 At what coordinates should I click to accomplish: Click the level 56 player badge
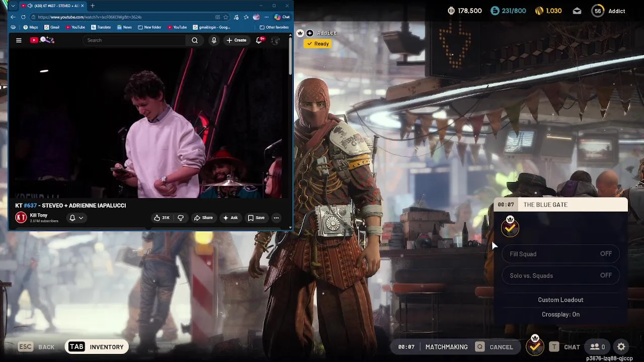click(x=598, y=11)
